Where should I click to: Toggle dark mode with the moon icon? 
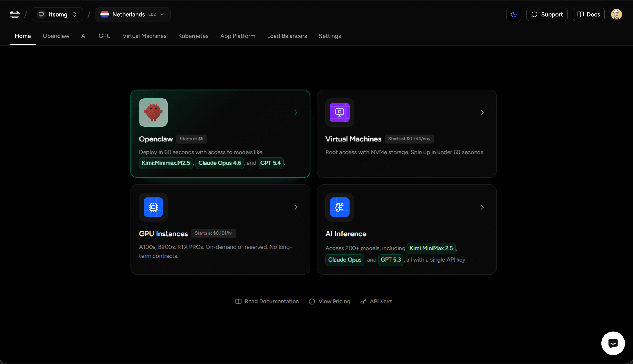point(514,14)
